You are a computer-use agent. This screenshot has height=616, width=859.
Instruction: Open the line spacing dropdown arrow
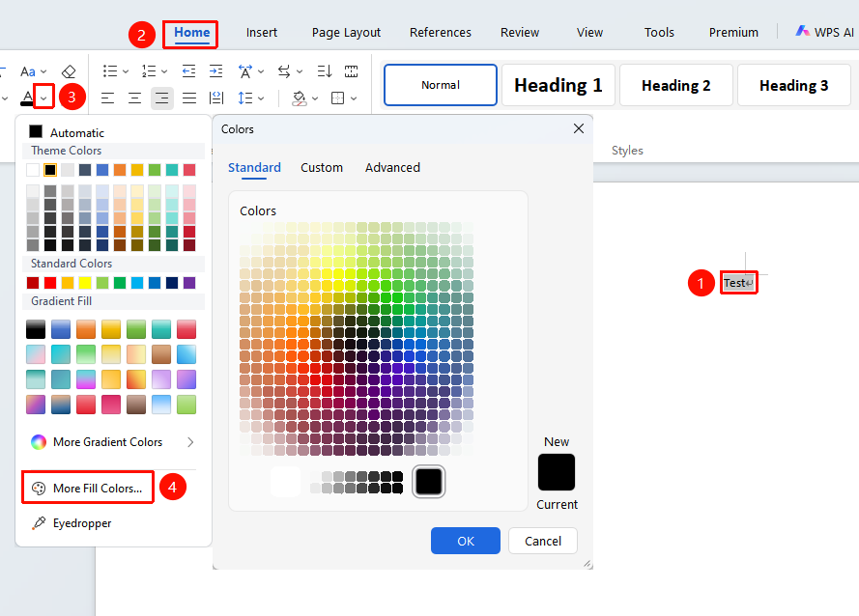click(261, 98)
